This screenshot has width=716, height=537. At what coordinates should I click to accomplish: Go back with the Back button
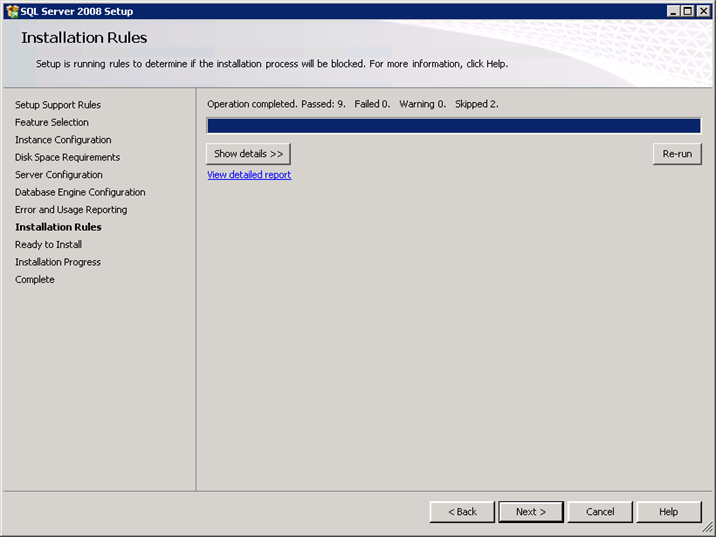(x=462, y=512)
